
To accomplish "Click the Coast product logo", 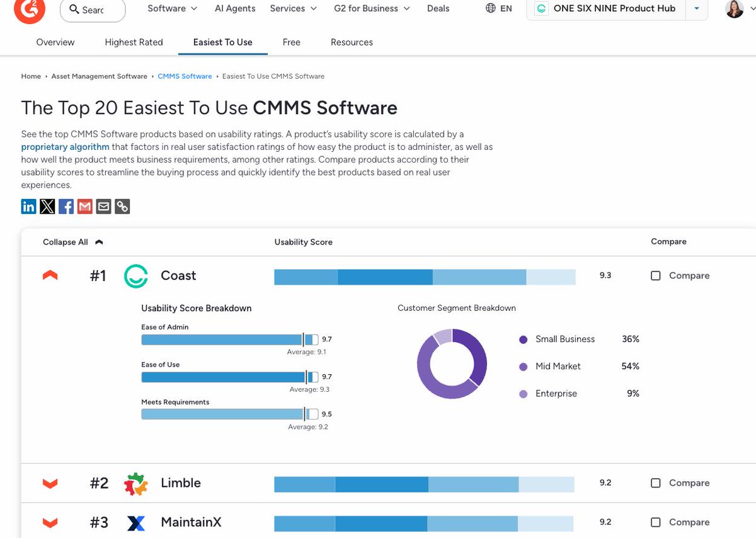I will pos(135,276).
